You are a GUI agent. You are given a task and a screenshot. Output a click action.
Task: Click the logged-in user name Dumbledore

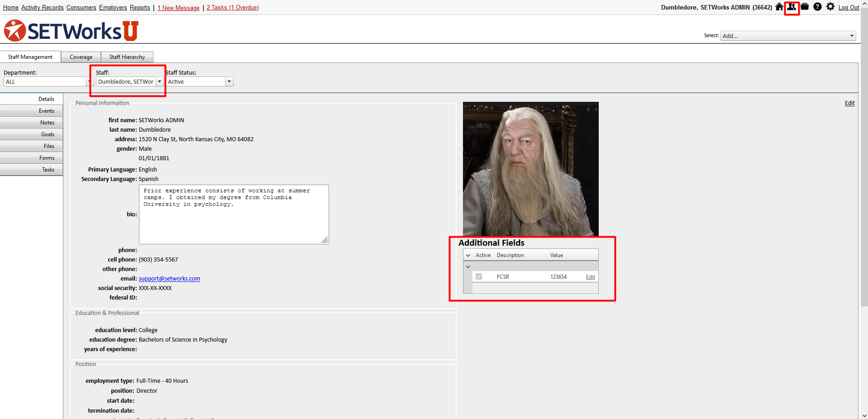point(716,8)
